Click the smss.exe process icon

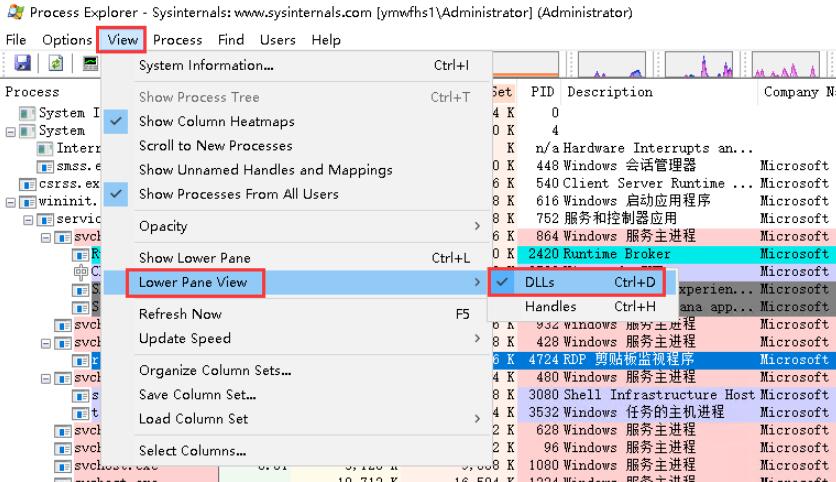[x=45, y=167]
